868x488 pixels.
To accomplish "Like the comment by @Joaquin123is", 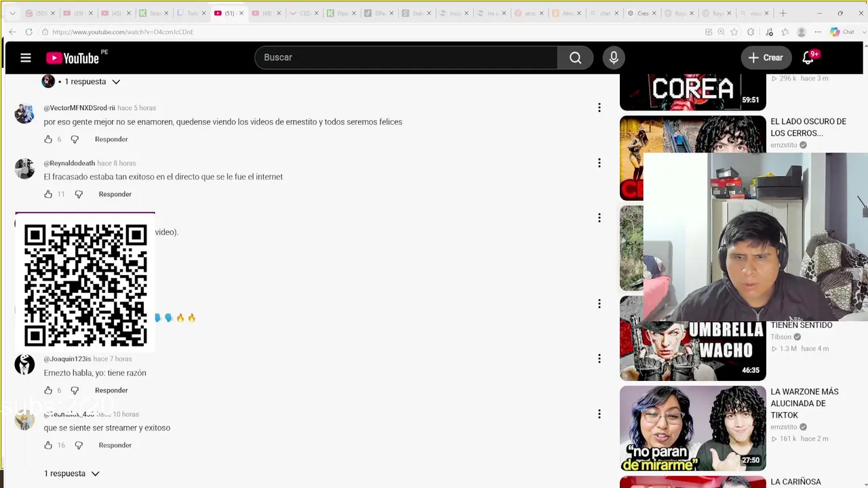I will (48, 390).
